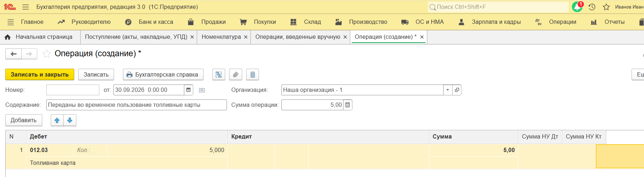Add form to favorites star

click(x=47, y=54)
